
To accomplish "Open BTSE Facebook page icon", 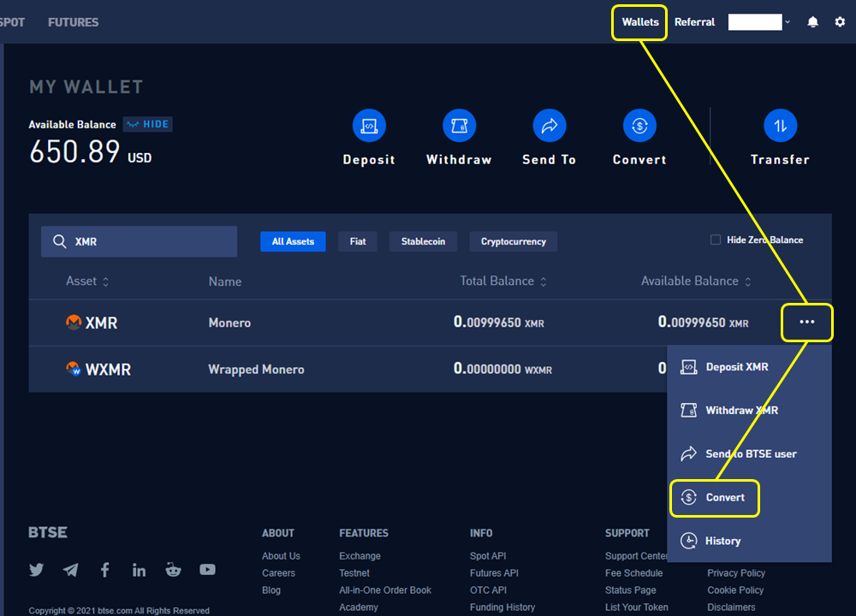I will 104,570.
